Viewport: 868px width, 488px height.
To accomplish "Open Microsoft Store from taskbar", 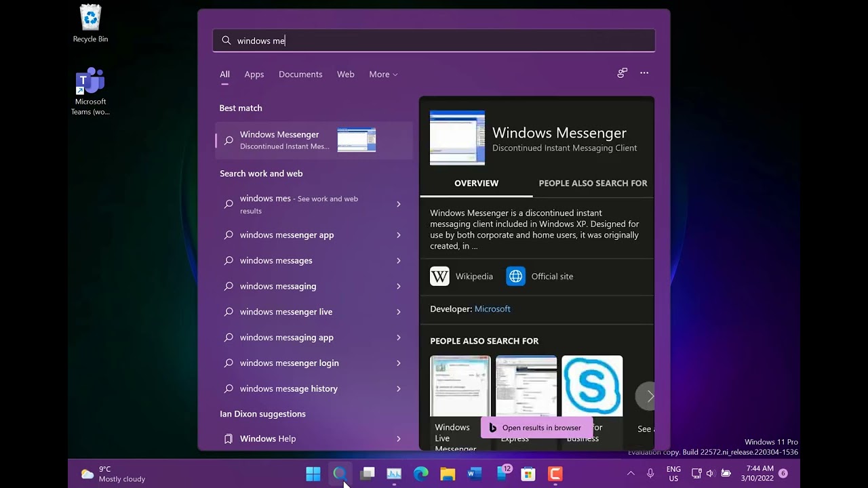I will (x=528, y=474).
